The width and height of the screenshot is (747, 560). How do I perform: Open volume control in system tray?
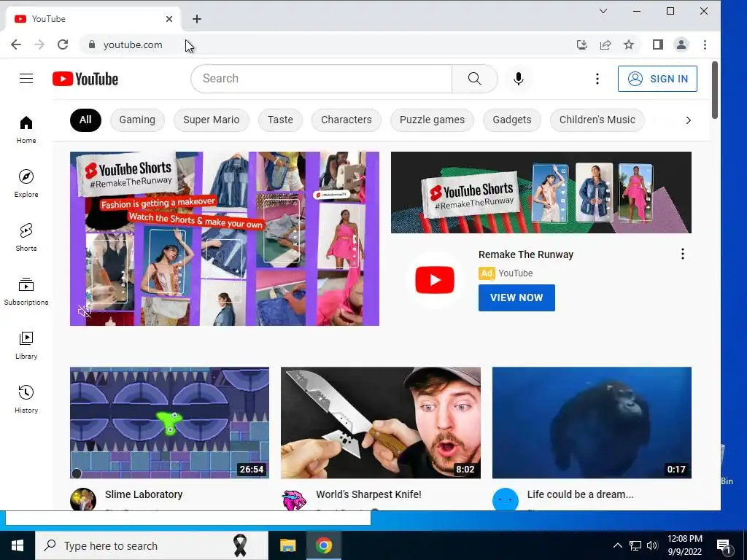(x=652, y=545)
